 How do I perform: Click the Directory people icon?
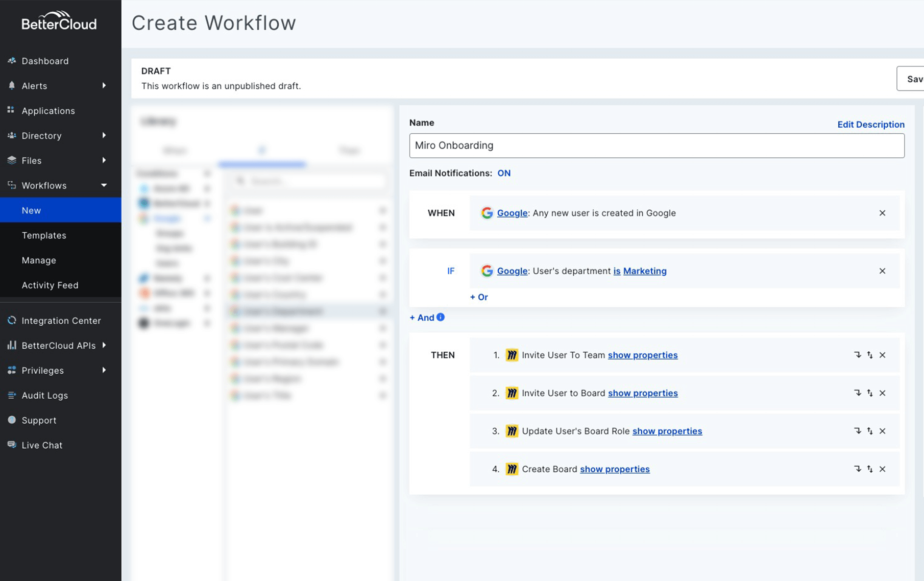coord(12,135)
